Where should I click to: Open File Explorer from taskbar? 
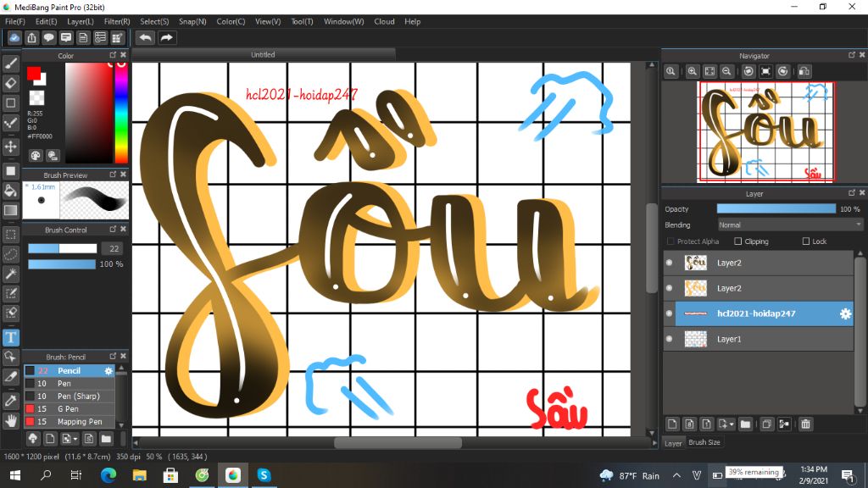[x=140, y=474]
